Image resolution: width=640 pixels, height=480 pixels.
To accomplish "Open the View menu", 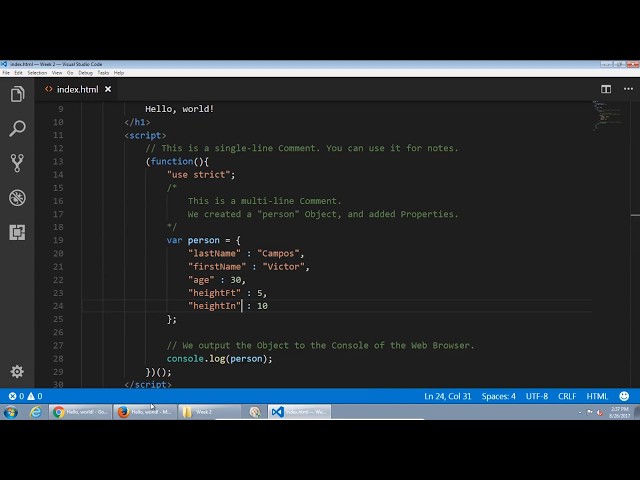I will tap(57, 73).
